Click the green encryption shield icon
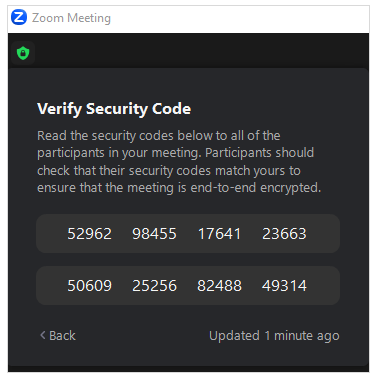376x380 pixels. [x=23, y=53]
